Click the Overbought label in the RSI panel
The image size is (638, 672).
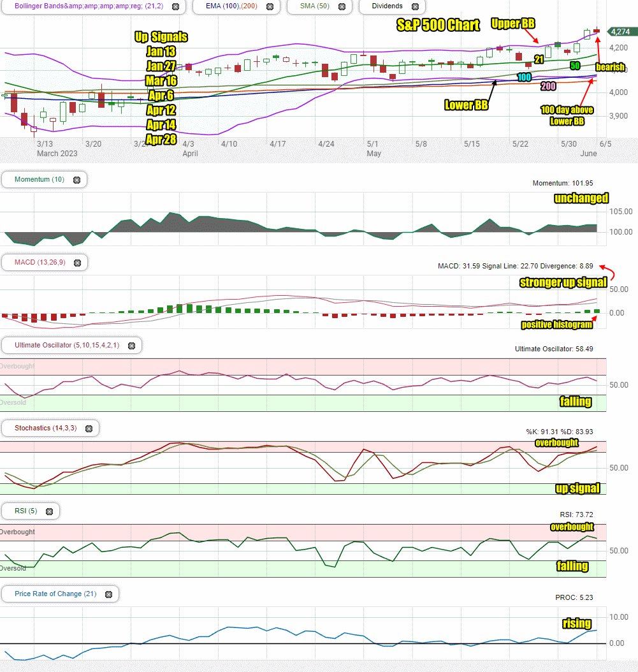click(x=18, y=532)
